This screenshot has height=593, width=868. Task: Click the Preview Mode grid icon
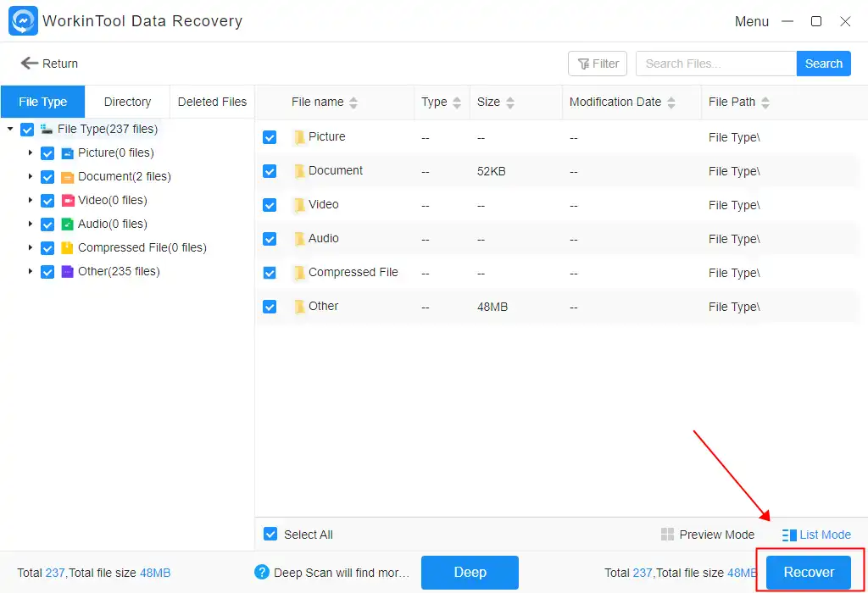pos(668,535)
